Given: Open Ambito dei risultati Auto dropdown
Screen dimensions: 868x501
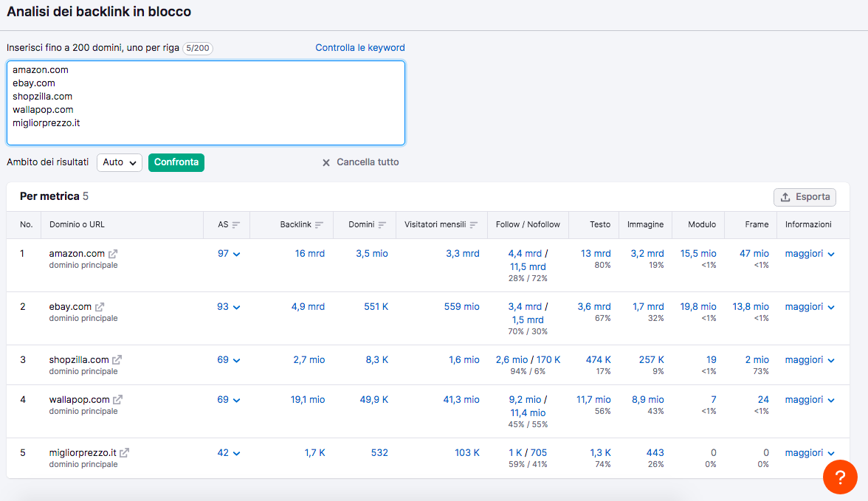Looking at the screenshot, I should (120, 162).
